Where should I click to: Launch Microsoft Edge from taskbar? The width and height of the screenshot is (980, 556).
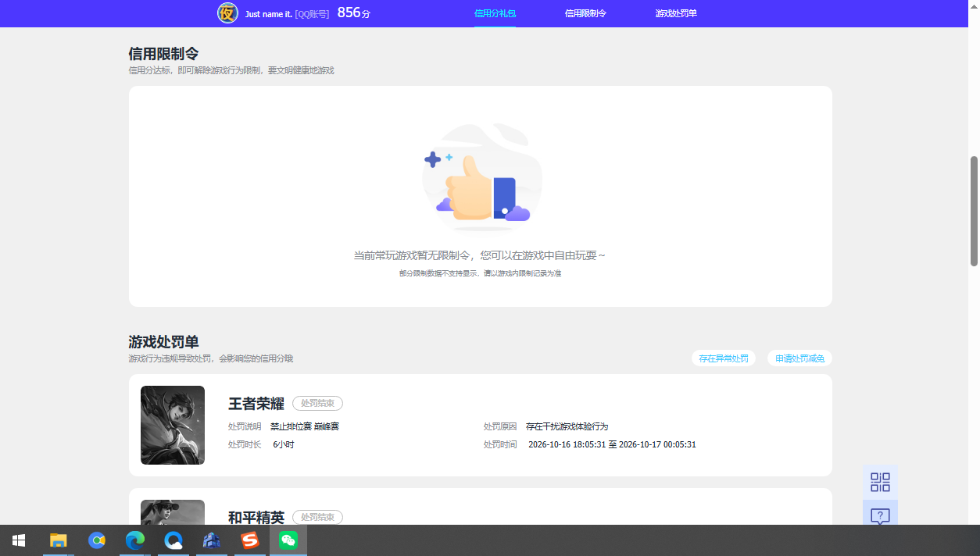[x=135, y=540]
